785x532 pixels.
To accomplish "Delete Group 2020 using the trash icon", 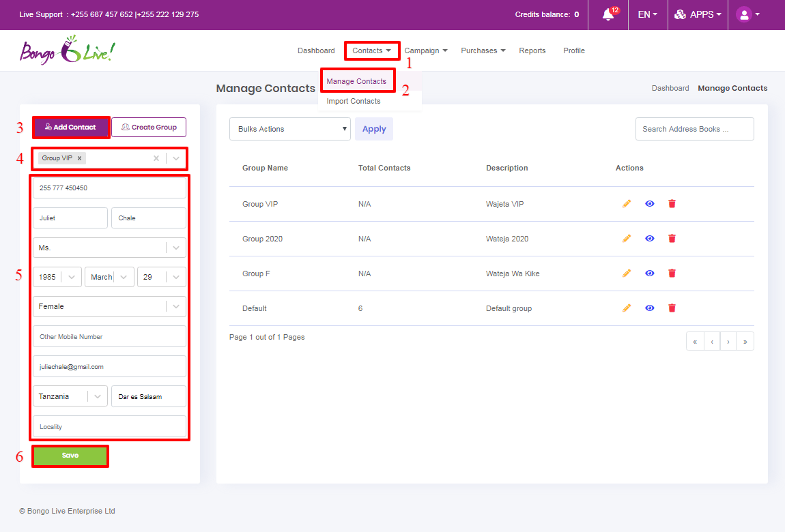I will (672, 239).
